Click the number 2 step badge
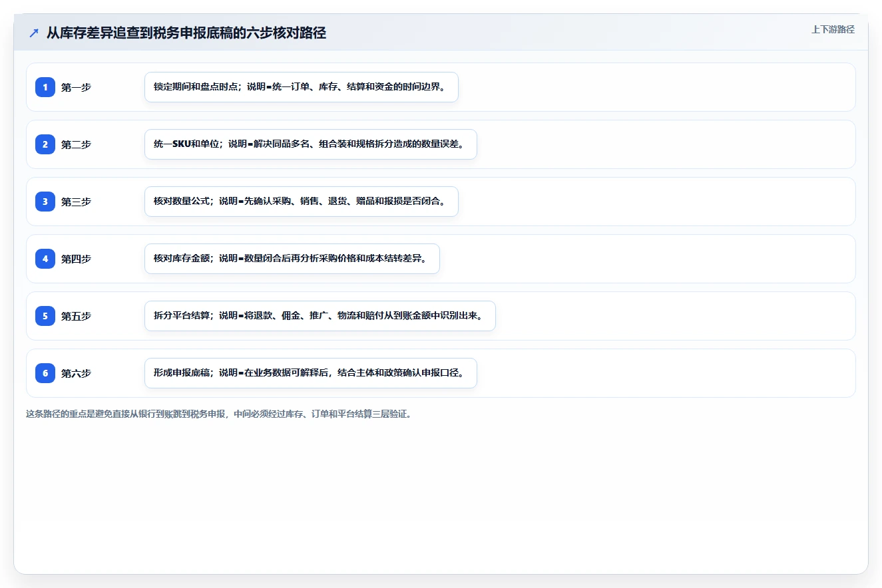 pyautogui.click(x=45, y=144)
